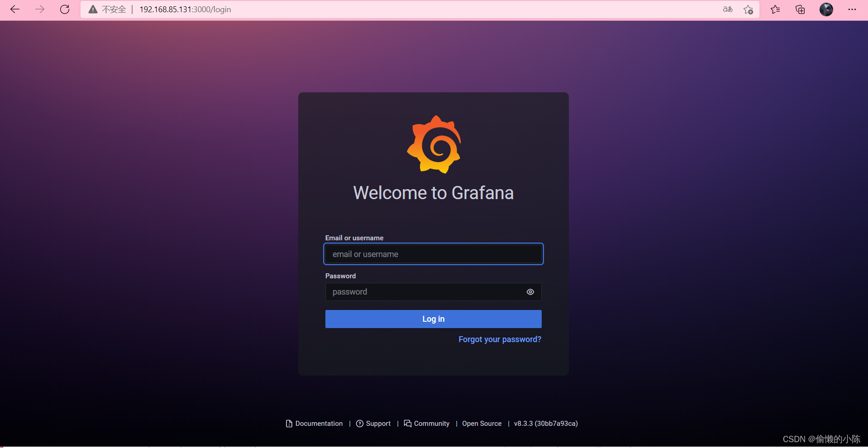Open the Documentation footer link

tap(315, 424)
